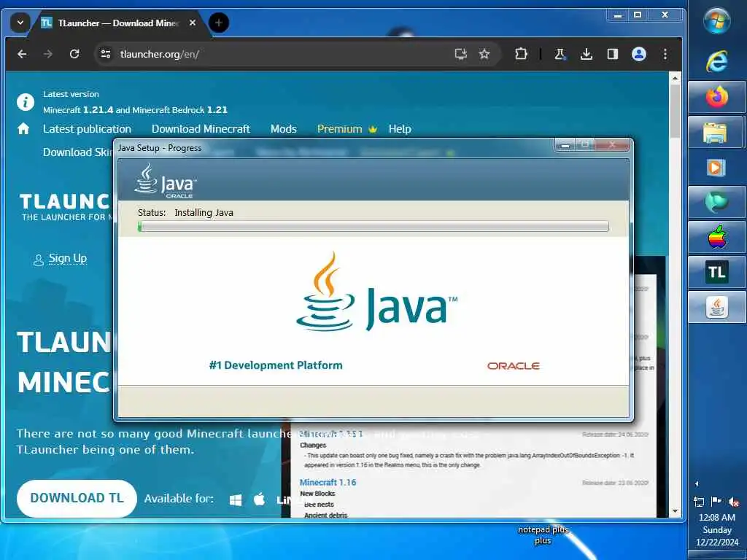Switch to TL launcher taskbar icon
Screen dimensions: 747x560
(717, 272)
